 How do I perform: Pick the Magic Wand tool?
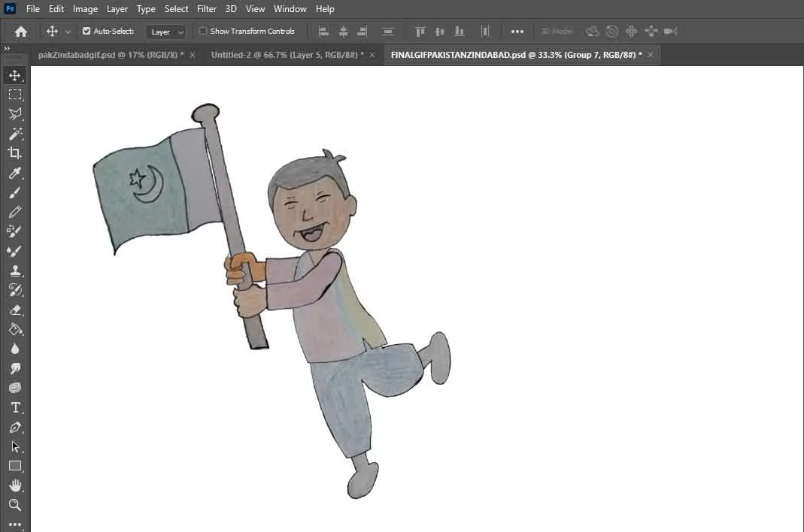tap(14, 134)
